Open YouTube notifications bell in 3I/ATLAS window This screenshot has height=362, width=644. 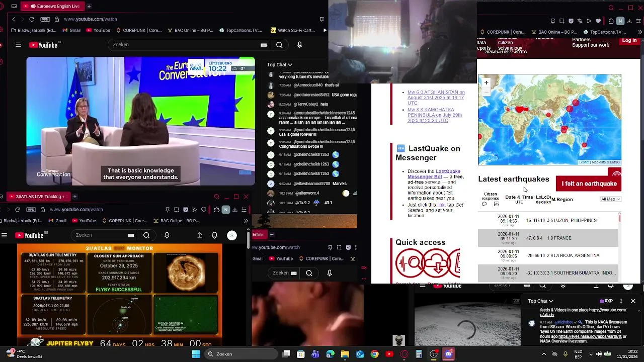click(214, 235)
